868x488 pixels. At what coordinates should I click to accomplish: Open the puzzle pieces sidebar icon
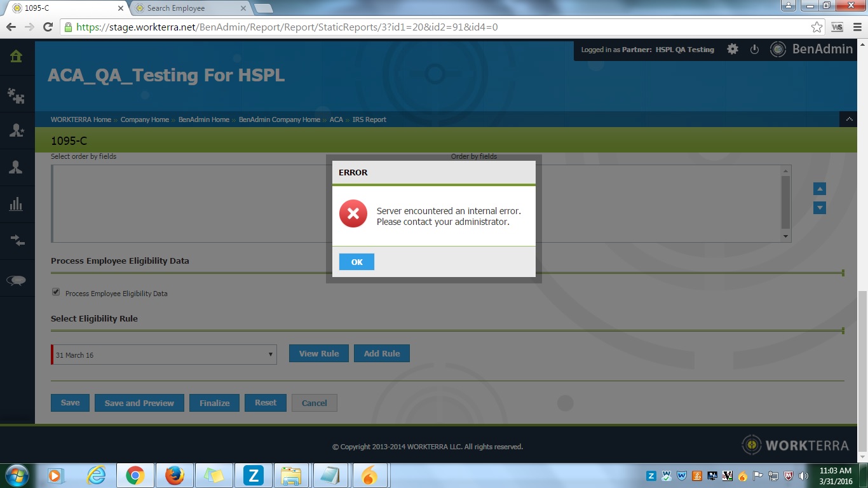click(16, 95)
